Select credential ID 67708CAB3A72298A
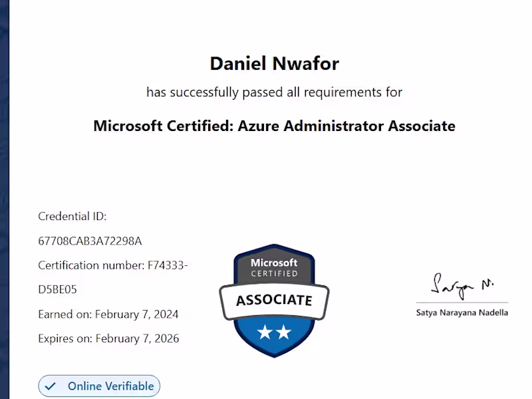Image resolution: width=532 pixels, height=399 pixels. click(x=90, y=241)
